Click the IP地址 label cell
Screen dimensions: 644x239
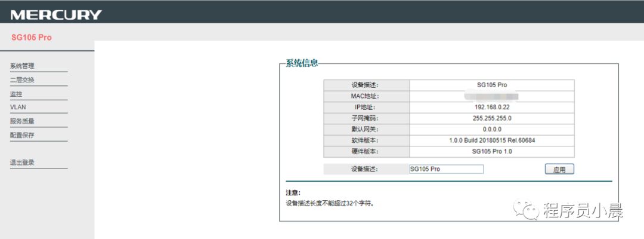pyautogui.click(x=366, y=108)
